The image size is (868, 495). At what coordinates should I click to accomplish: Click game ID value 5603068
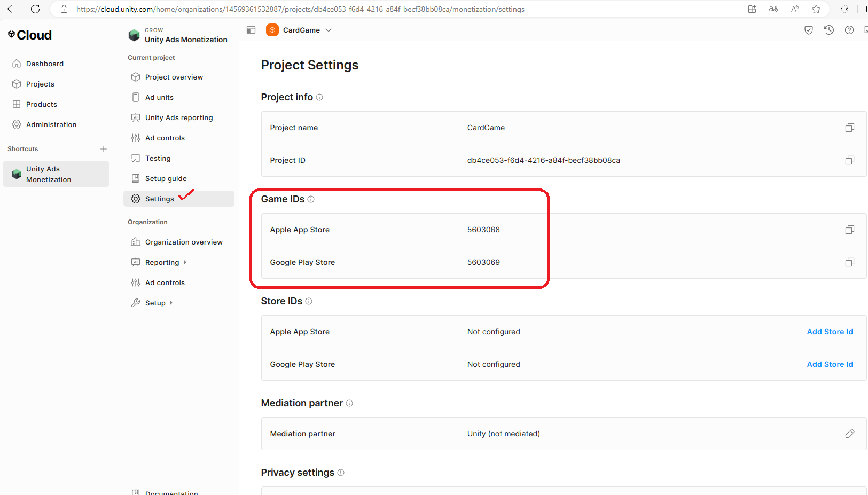483,230
